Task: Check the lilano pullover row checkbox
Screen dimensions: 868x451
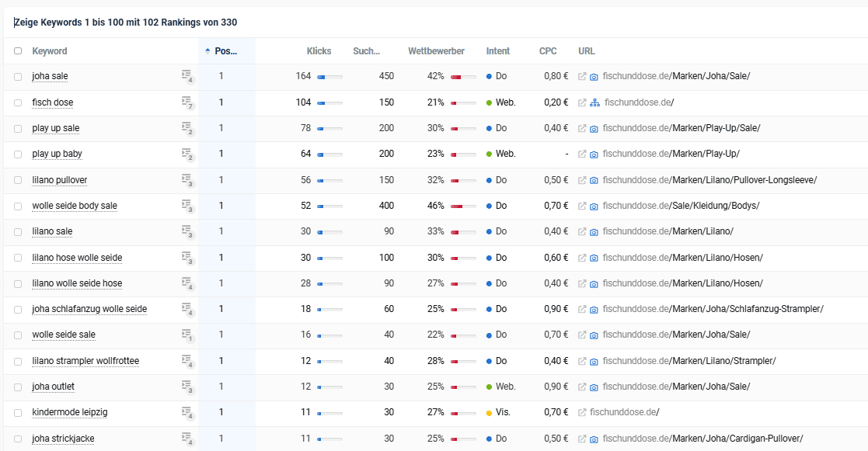Action: click(18, 180)
